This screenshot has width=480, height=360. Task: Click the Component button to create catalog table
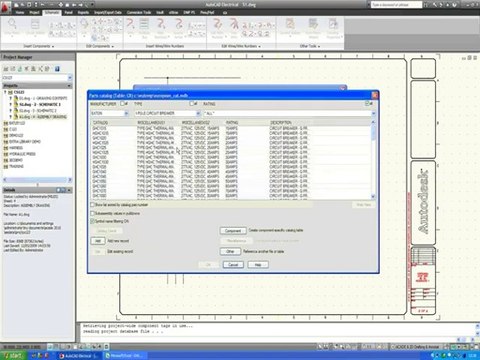click(x=233, y=231)
